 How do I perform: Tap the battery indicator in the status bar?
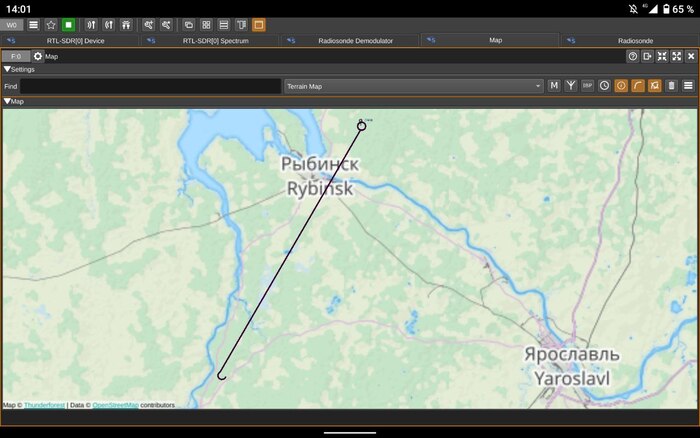pyautogui.click(x=666, y=9)
